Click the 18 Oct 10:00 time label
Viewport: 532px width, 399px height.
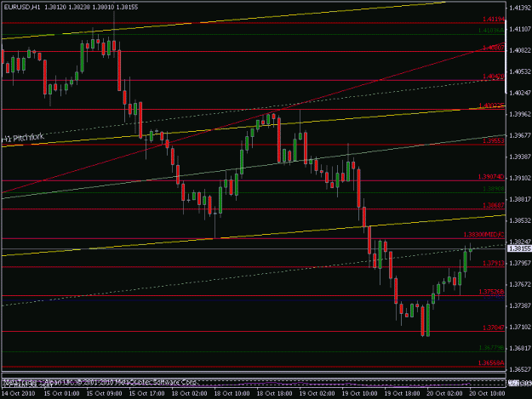[232, 393]
